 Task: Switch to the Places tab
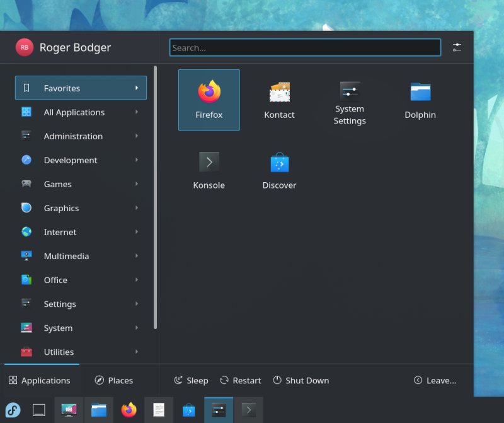113,380
